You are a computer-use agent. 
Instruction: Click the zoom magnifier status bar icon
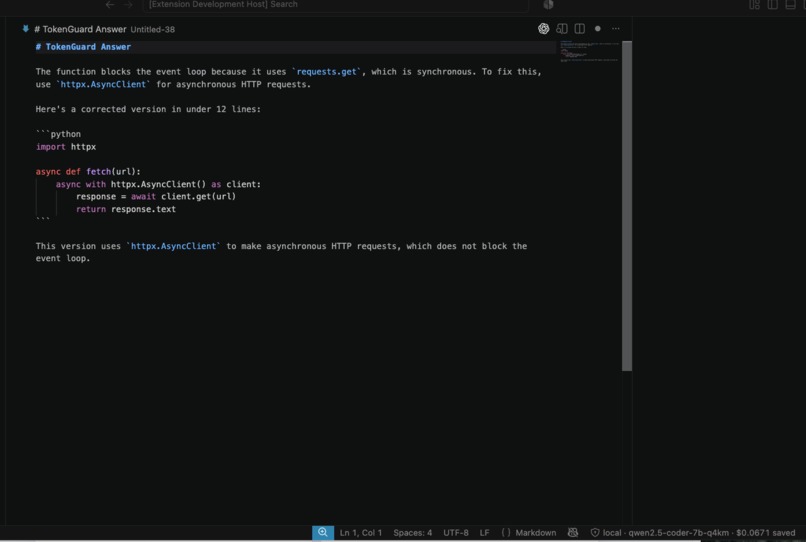[323, 533]
